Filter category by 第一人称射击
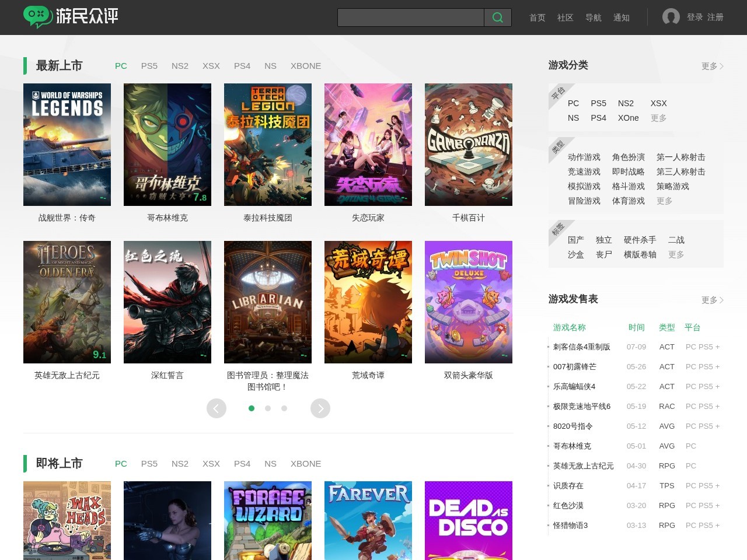The image size is (747, 560). pyautogui.click(x=681, y=157)
